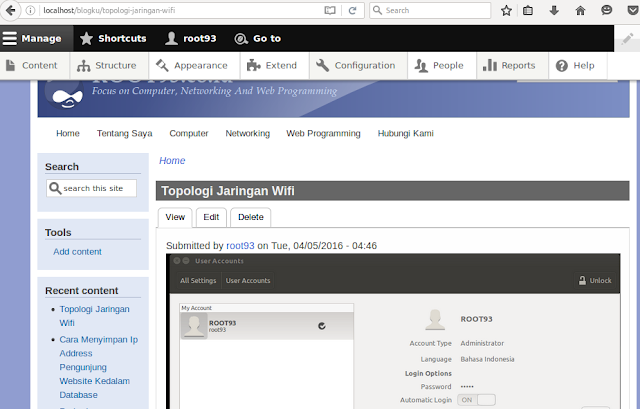Focus the search this site field
640x409 pixels.
91,188
